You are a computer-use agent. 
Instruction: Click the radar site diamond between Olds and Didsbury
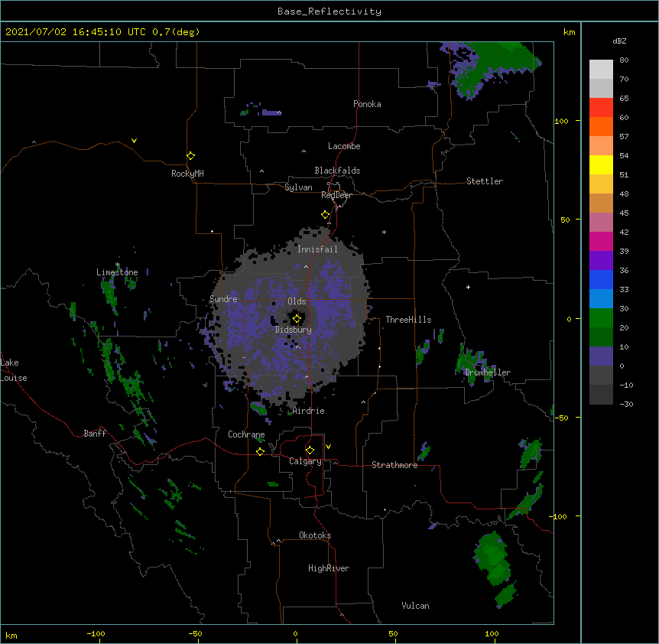[x=297, y=319]
